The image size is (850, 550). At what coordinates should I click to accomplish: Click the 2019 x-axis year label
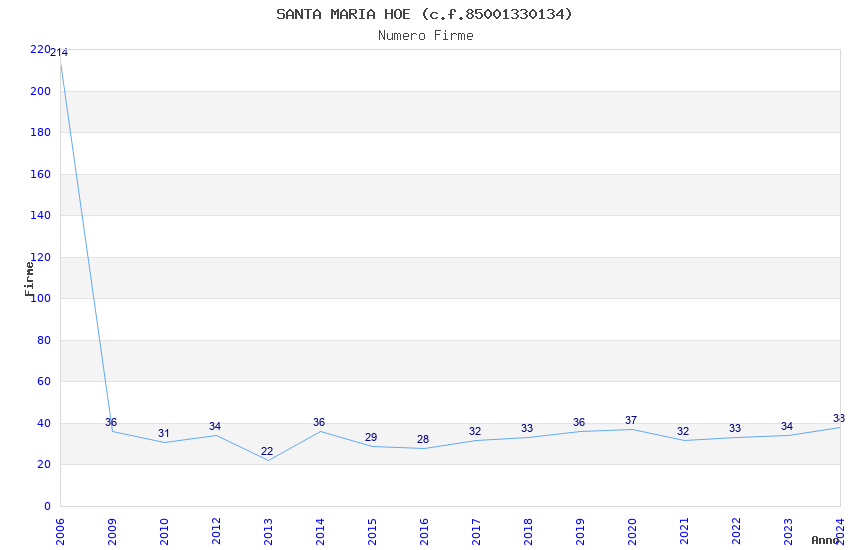pyautogui.click(x=580, y=532)
